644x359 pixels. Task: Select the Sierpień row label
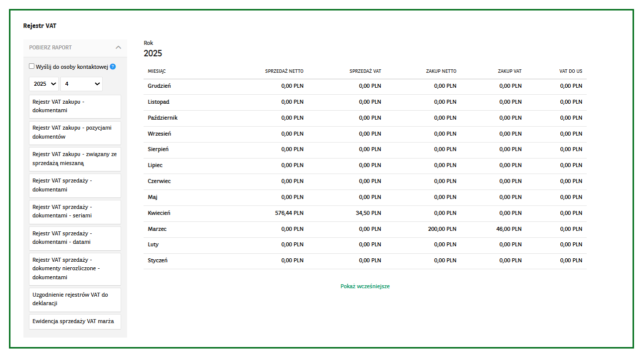(x=158, y=149)
